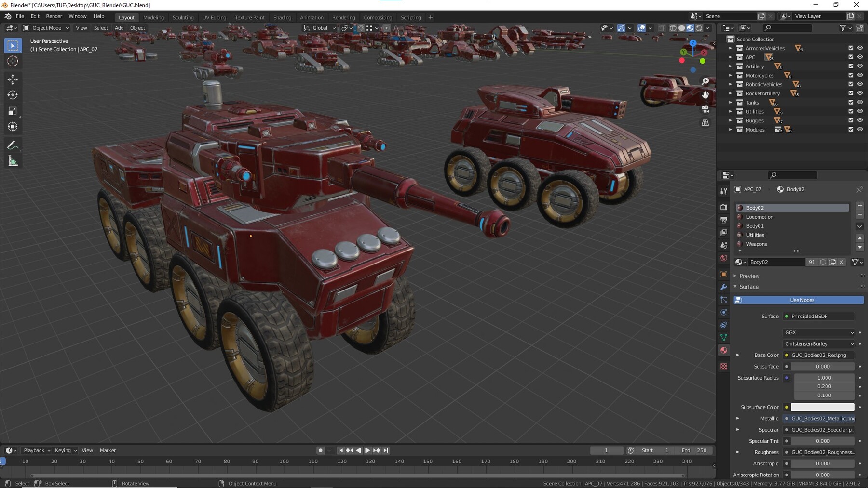Switch to the Shading workspace tab

282,17
